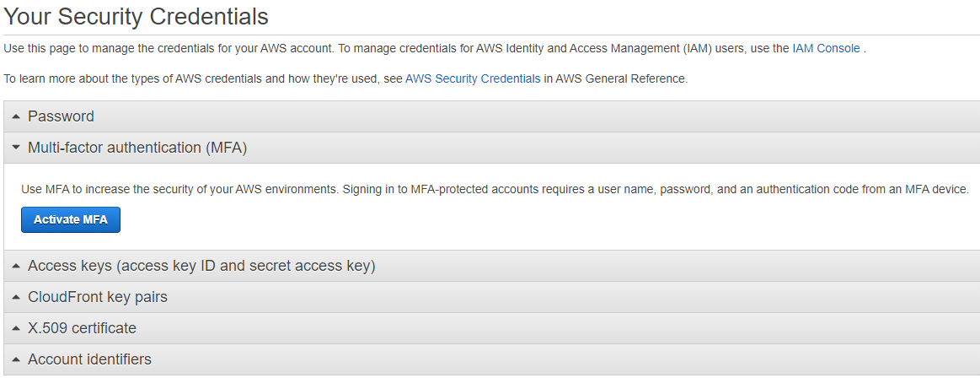980x378 pixels.
Task: Click the 'Use this page to manage' intro text
Action: [434, 48]
